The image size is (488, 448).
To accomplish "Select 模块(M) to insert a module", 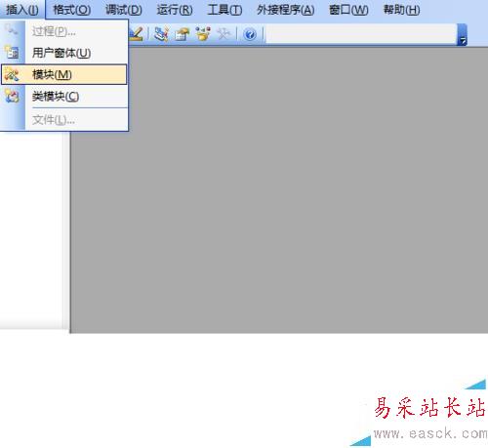I will click(x=64, y=74).
